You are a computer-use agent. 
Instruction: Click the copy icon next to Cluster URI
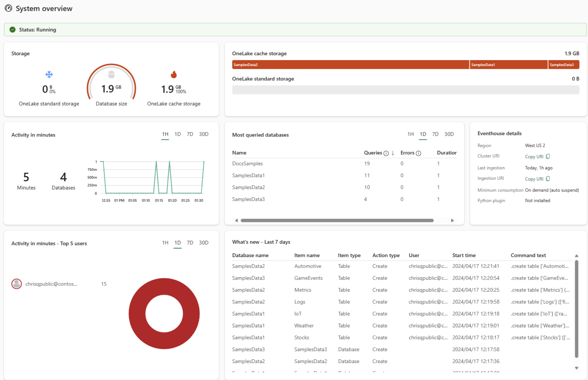pyautogui.click(x=548, y=156)
